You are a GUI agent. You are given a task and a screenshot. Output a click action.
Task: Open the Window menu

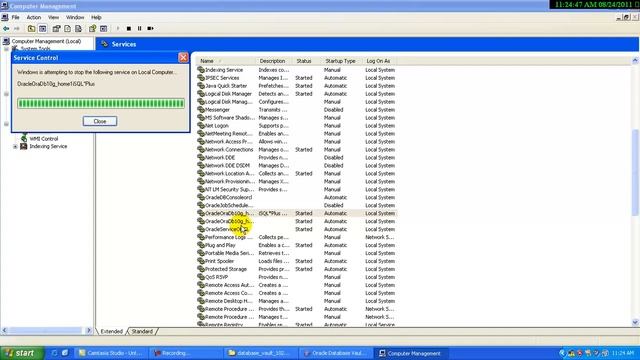point(75,18)
